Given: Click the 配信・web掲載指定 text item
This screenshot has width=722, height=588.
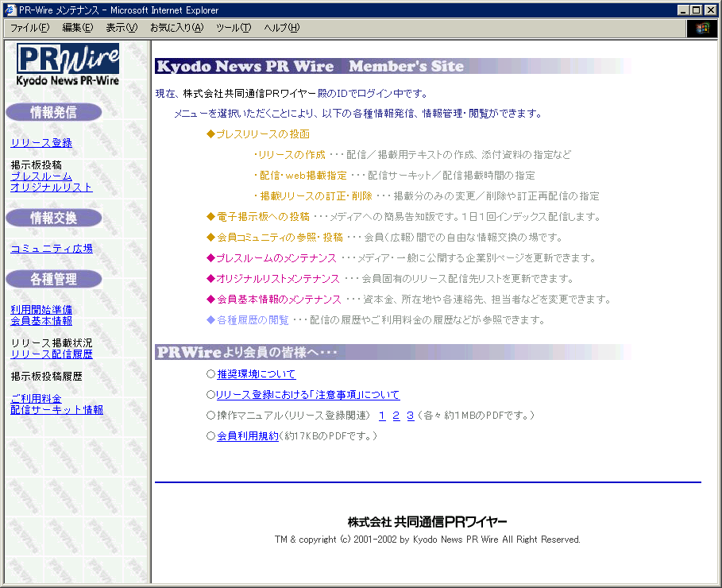Looking at the screenshot, I should pos(300,176).
